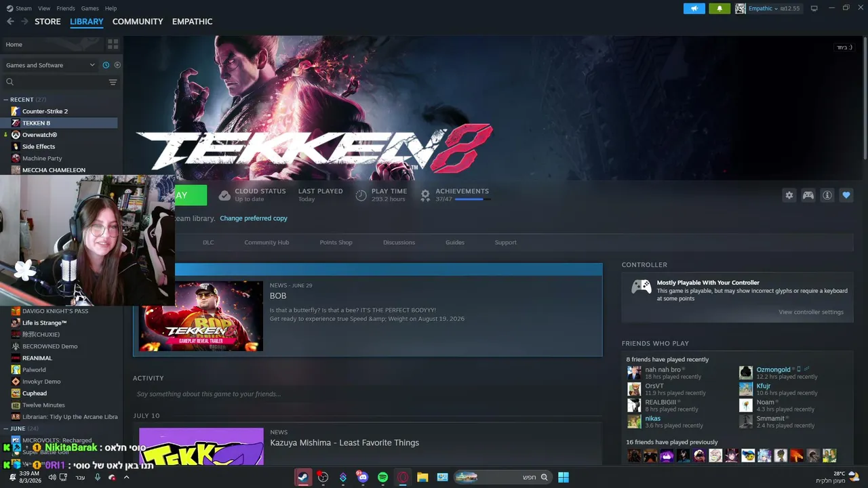Click the activity say-something input field
This screenshot has width=868, height=488.
[368, 394]
